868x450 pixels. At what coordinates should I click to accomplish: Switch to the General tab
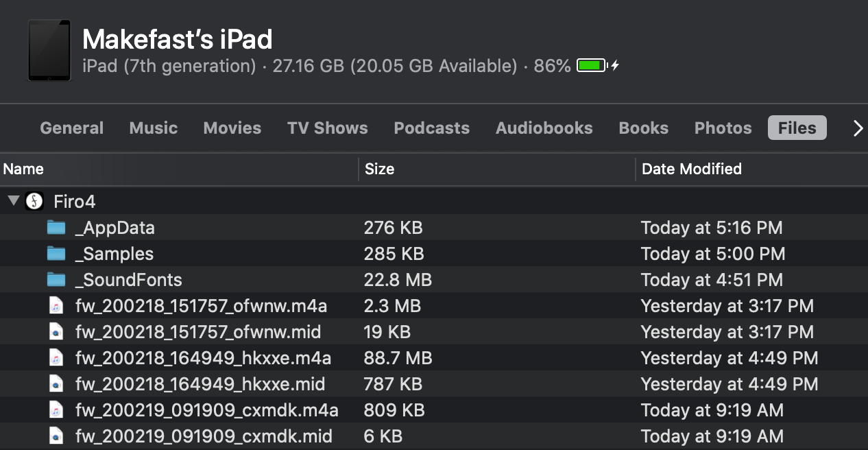pyautogui.click(x=72, y=128)
